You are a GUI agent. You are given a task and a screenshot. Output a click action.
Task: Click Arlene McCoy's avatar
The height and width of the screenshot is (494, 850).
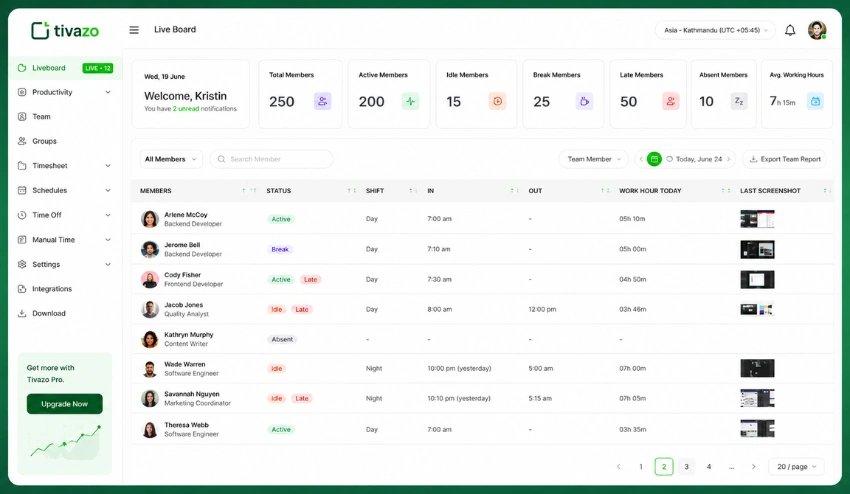pyautogui.click(x=150, y=219)
